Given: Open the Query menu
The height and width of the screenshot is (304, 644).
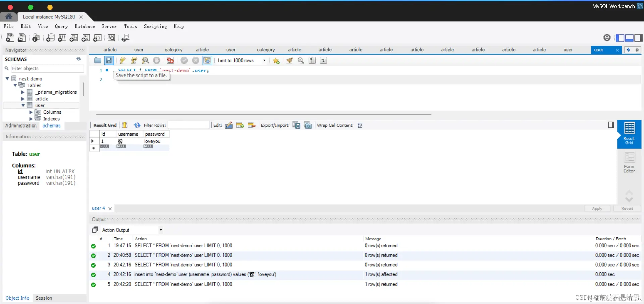Looking at the screenshot, I should tap(61, 26).
